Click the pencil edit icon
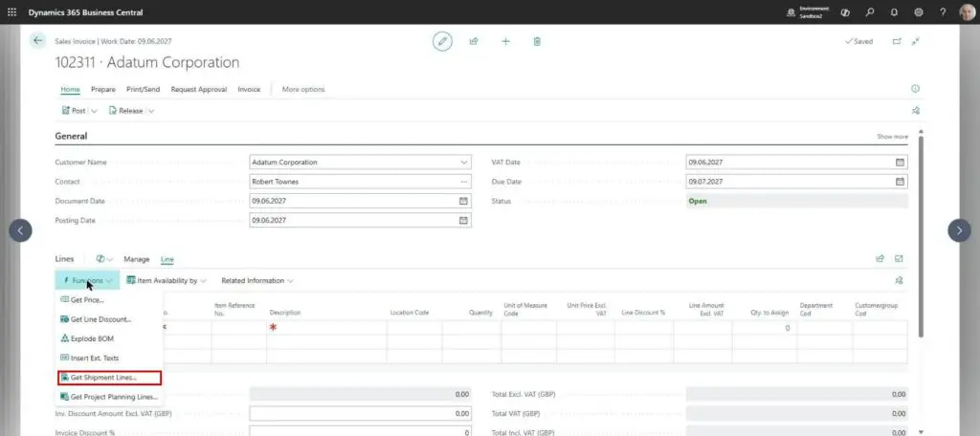This screenshot has width=980, height=436. 442,41
